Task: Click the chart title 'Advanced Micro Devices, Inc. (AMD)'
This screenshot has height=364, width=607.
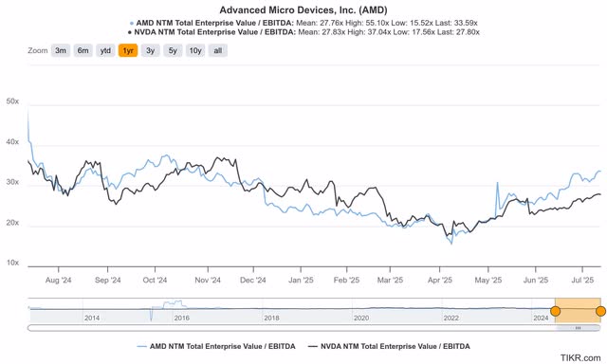Action: [x=303, y=10]
